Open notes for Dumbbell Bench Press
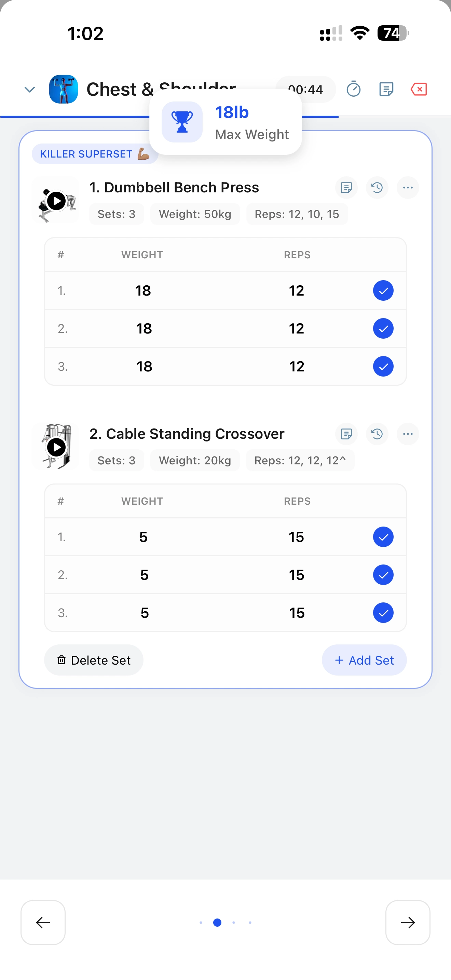 coord(346,188)
